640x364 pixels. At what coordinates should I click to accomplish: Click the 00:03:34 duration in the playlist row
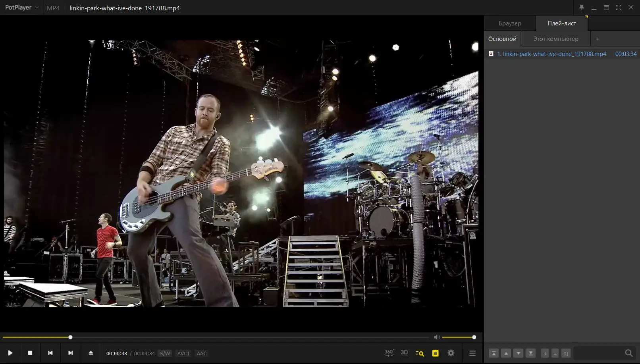pos(626,54)
